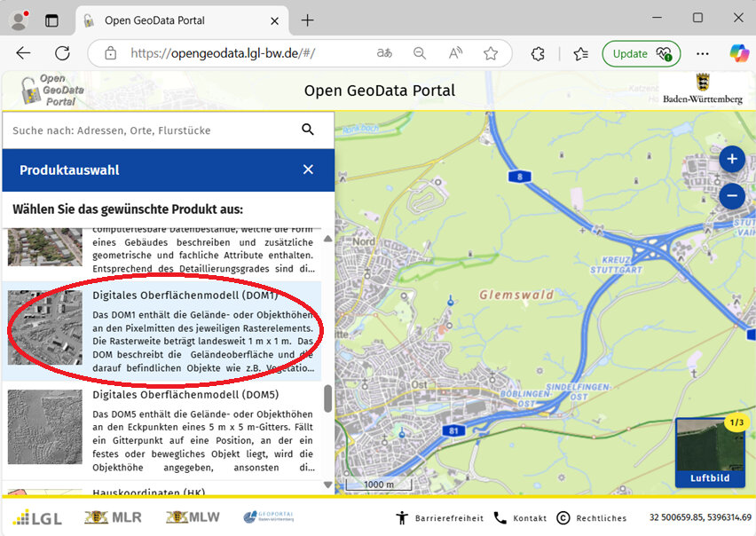Open the Kontakt link
The image size is (756, 536).
click(x=521, y=517)
